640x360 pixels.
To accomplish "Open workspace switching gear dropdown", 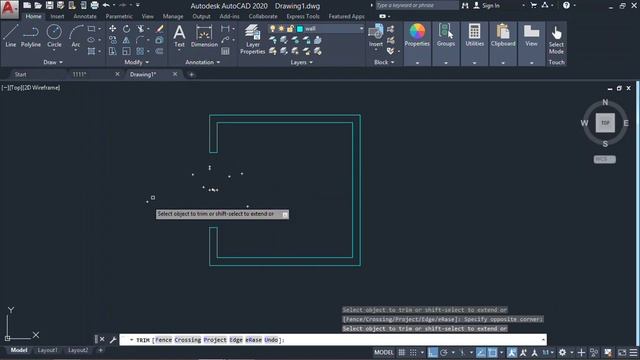I will pyautogui.click(x=571, y=352).
